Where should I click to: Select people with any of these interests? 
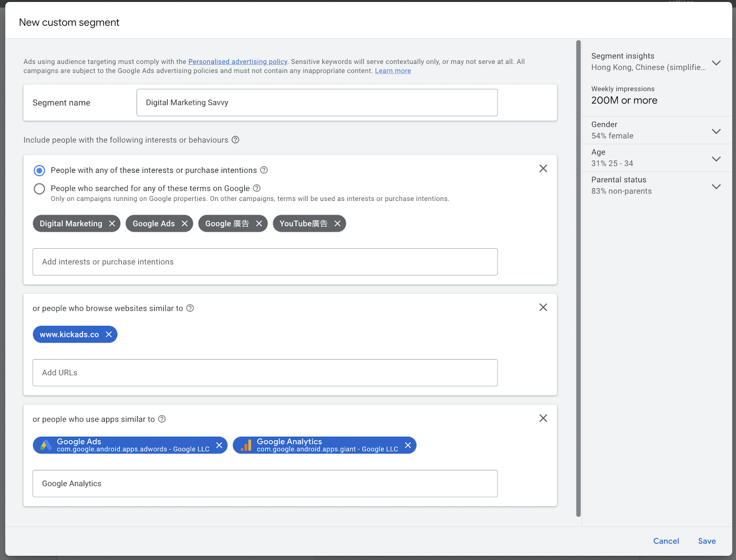coord(40,171)
